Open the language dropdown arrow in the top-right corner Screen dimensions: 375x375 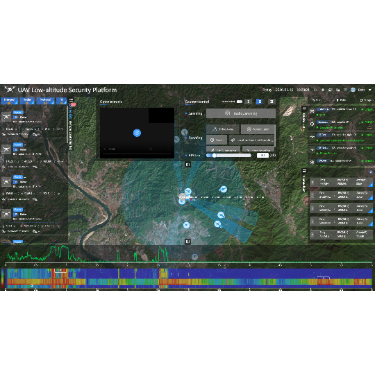click(x=370, y=90)
